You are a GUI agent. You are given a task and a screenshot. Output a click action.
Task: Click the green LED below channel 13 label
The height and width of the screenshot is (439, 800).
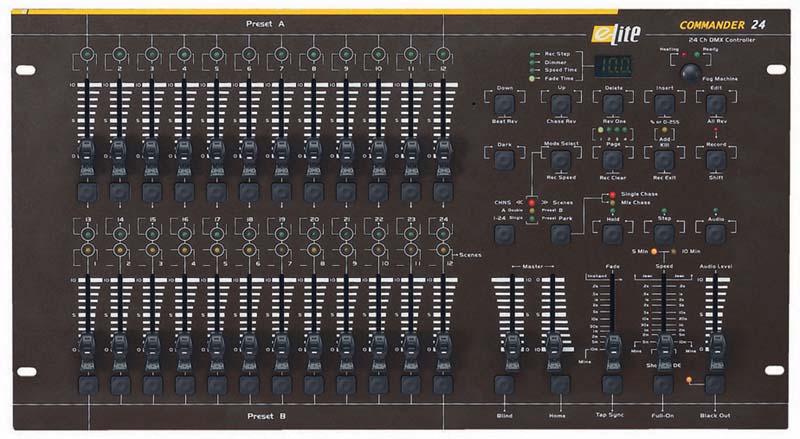pyautogui.click(x=88, y=234)
